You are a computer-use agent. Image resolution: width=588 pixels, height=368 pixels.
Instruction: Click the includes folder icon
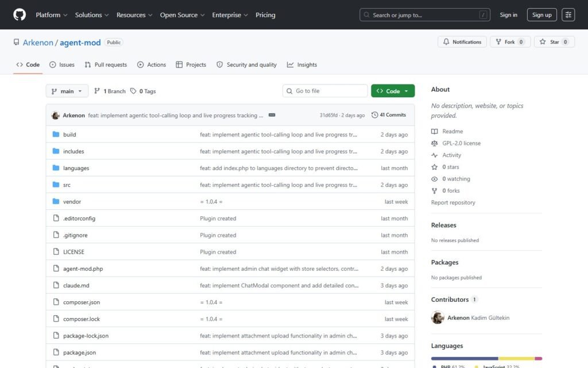(x=56, y=151)
